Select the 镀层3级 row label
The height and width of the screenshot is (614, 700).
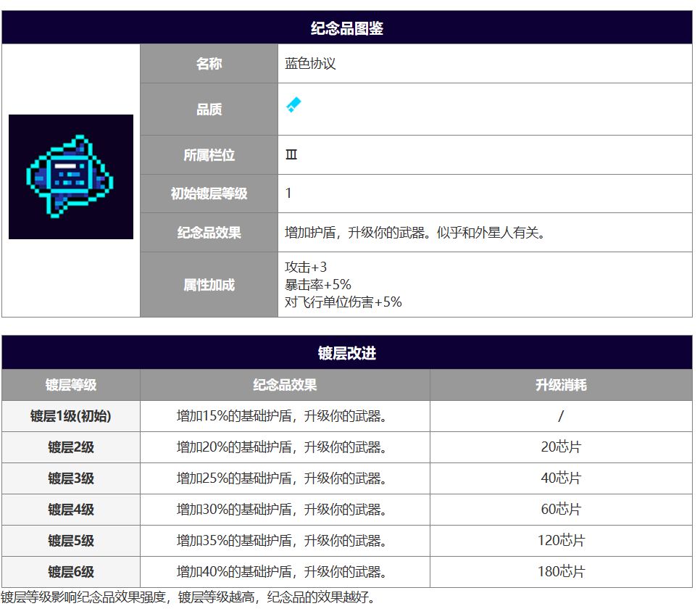point(71,478)
